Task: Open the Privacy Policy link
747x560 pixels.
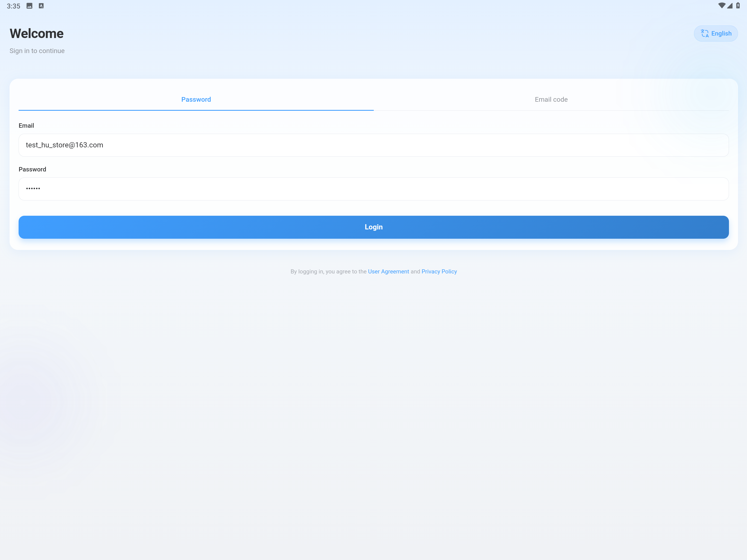Action: (439, 272)
